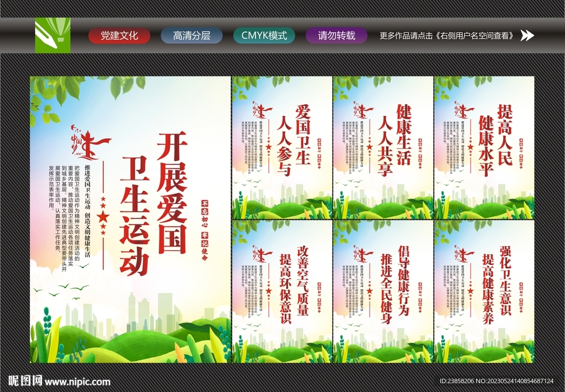
Task: Click the 中国梦 emblem on 爱国卫生 poster
Action: 262,110
